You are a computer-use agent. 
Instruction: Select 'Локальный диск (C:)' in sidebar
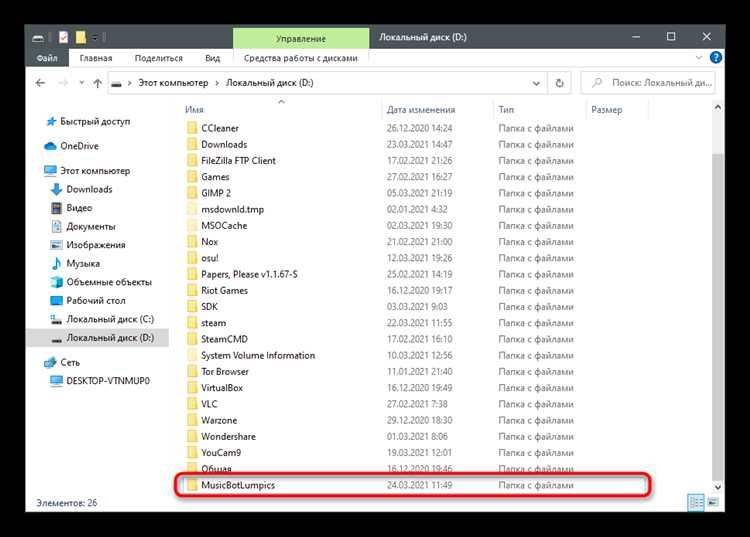[110, 319]
